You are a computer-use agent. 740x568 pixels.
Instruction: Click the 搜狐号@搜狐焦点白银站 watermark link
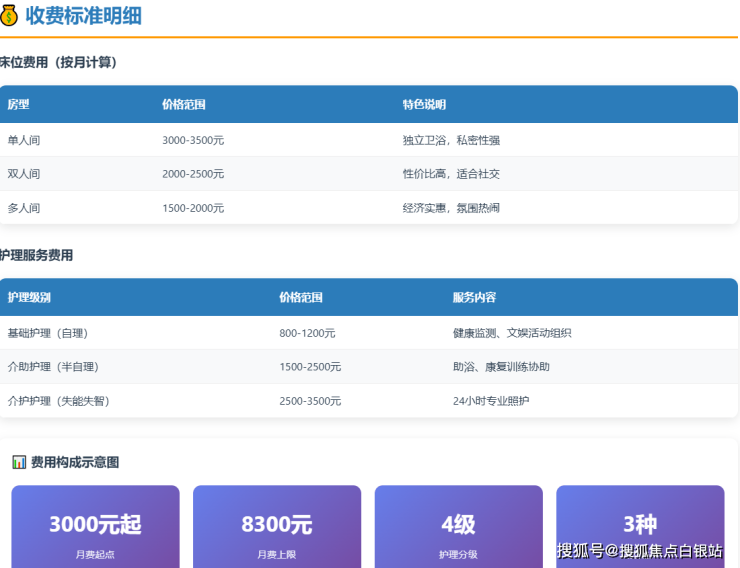(640, 551)
